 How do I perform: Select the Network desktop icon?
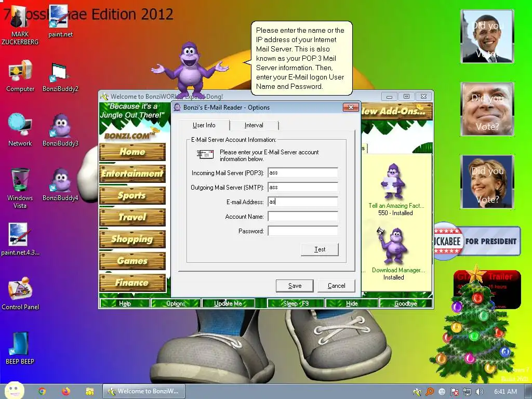tap(20, 129)
